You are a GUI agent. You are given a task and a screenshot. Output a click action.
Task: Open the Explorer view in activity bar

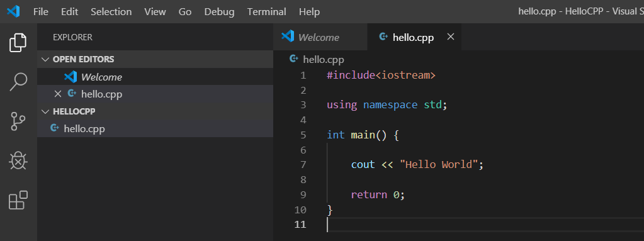tap(18, 43)
